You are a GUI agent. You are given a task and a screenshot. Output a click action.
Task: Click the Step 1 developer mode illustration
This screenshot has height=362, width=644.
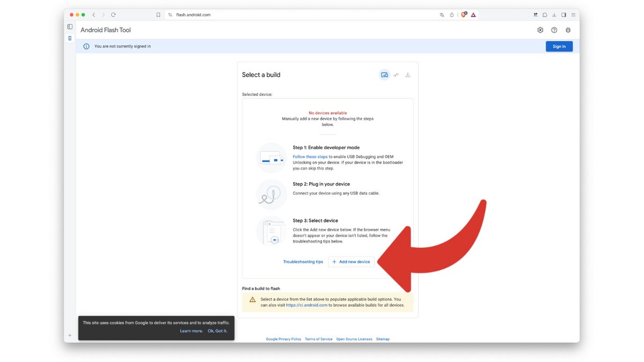[272, 158]
